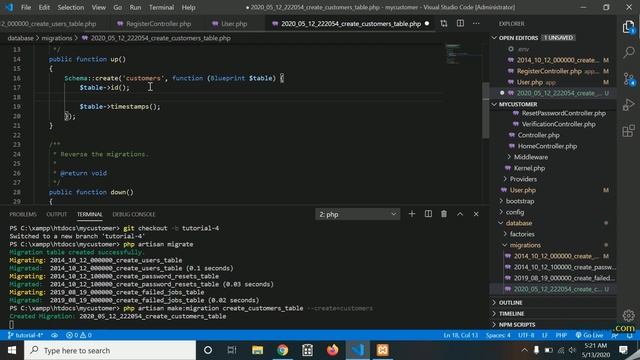640x360 pixels.
Task: Open the Terminal menu
Action: (x=161, y=7)
